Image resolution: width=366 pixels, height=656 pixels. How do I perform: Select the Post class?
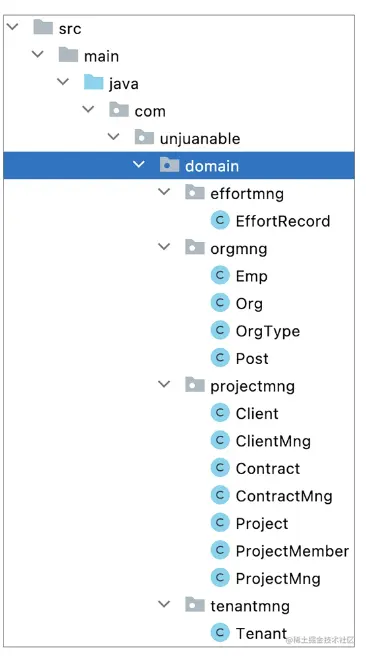tap(252, 359)
